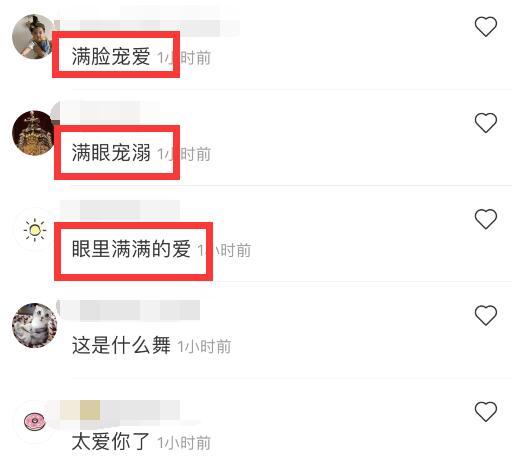Tap blurred username above 满脸宠爱

(x=147, y=26)
